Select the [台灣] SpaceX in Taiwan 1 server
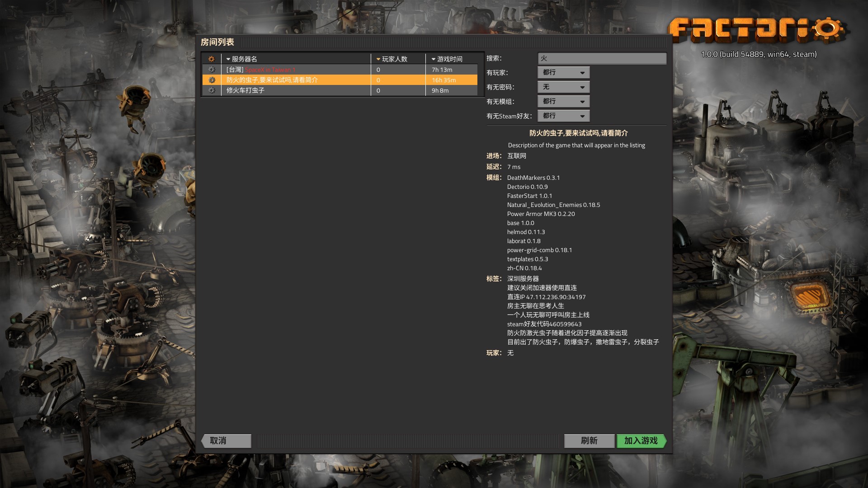The width and height of the screenshot is (868, 488). tap(340, 70)
